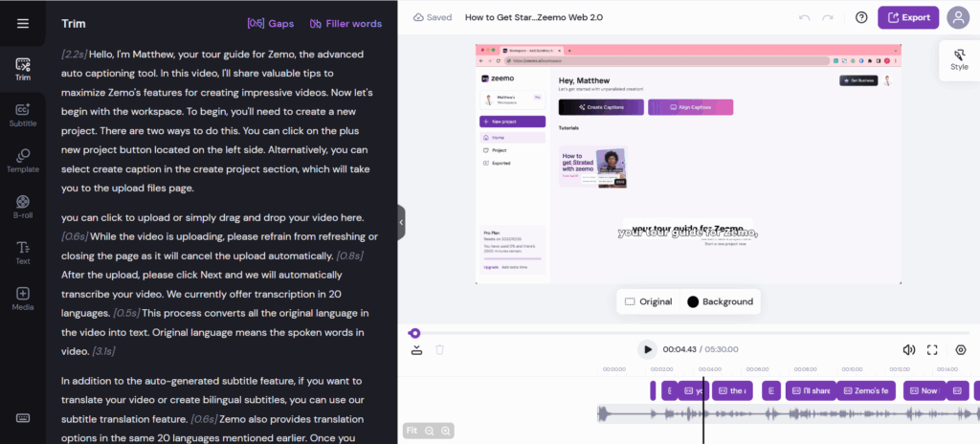Screen dimensions: 980x444
Task: Open the B-roll panel
Action: click(x=23, y=206)
